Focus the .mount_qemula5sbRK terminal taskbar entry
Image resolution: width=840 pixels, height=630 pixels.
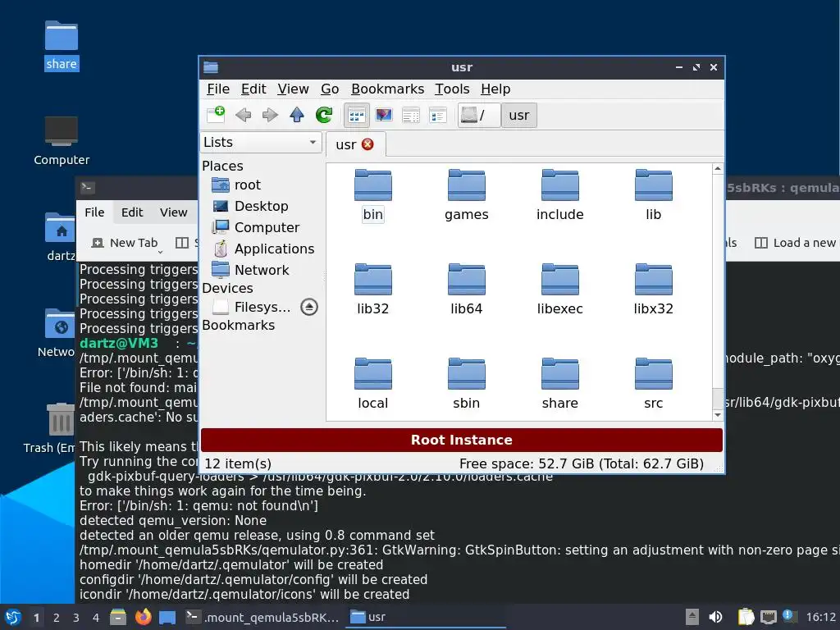[262, 617]
